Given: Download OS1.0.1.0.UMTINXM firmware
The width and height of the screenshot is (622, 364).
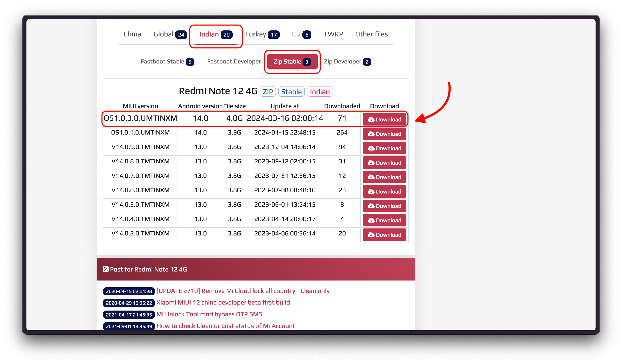Looking at the screenshot, I should 384,134.
